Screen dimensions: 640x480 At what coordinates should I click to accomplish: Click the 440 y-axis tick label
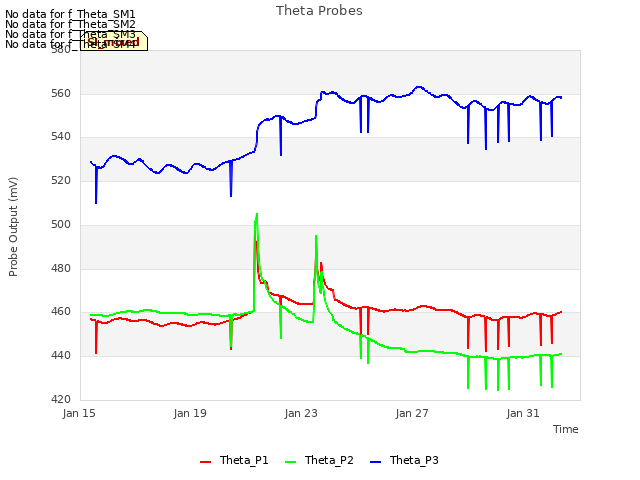pos(61,356)
